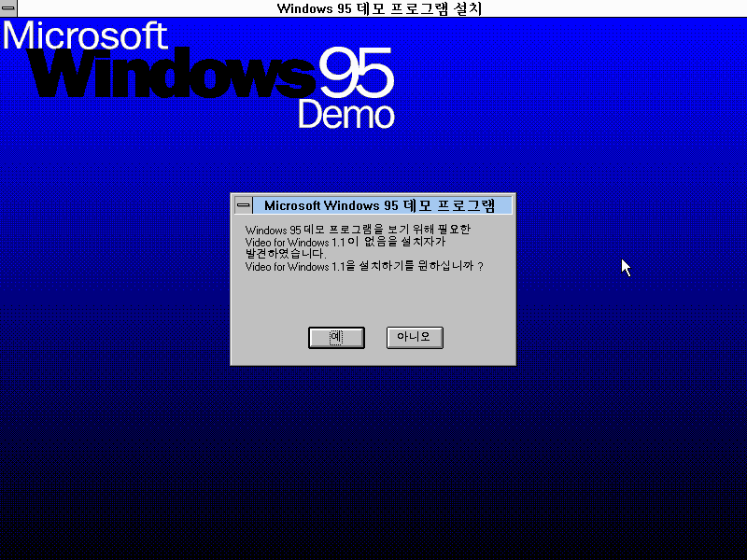The height and width of the screenshot is (560, 747).
Task: Open the setup window's system menu box
Action: [x=8, y=8]
